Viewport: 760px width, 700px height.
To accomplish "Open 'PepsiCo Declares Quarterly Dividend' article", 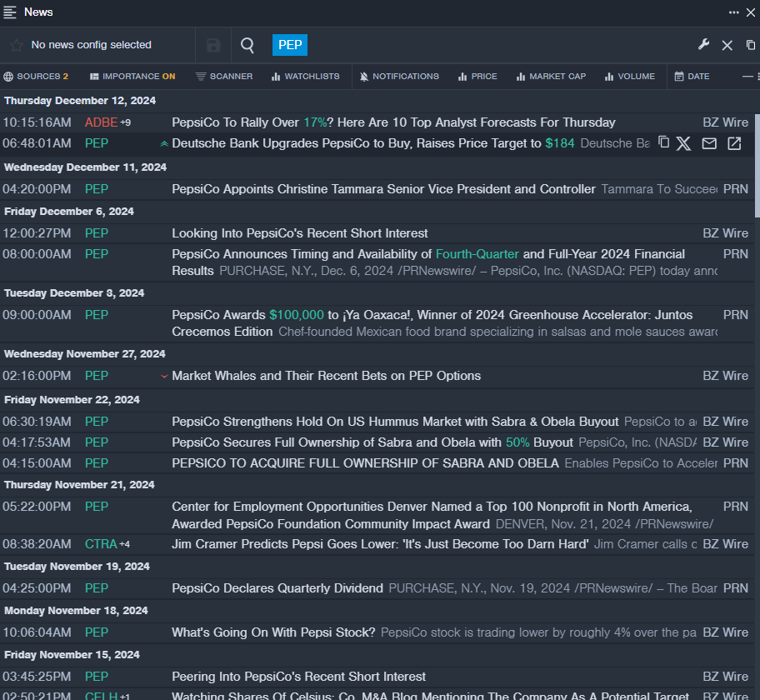I will (277, 588).
